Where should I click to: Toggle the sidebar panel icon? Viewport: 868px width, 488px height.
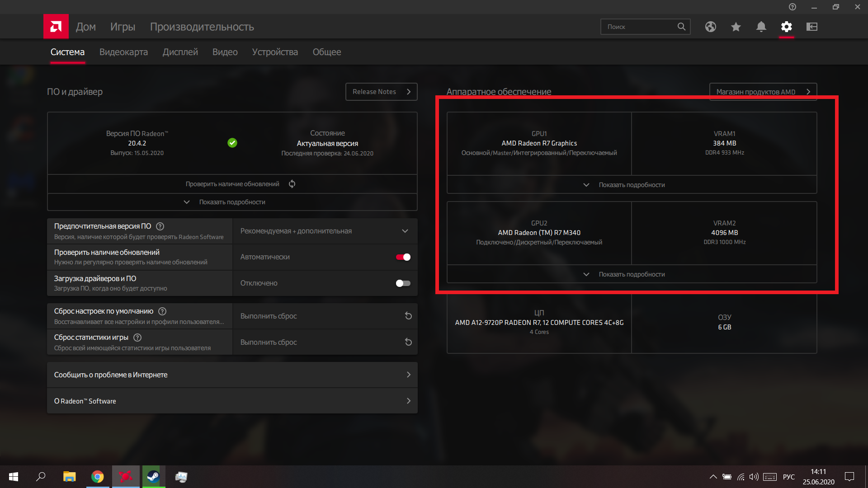[812, 27]
